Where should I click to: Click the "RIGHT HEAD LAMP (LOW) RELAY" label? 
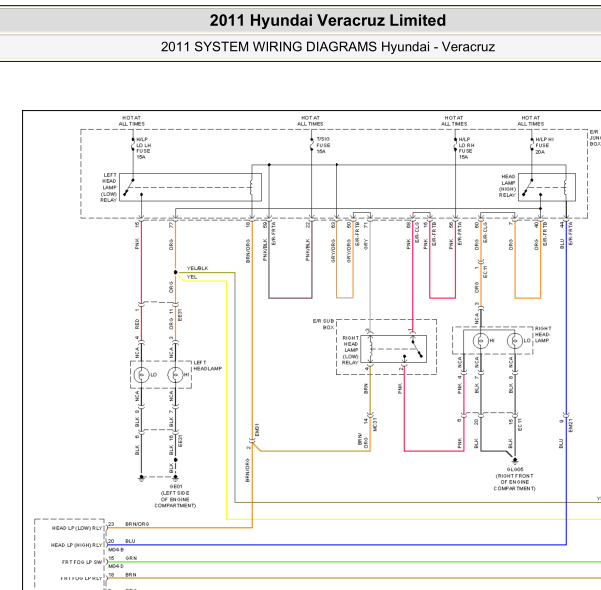(350, 350)
